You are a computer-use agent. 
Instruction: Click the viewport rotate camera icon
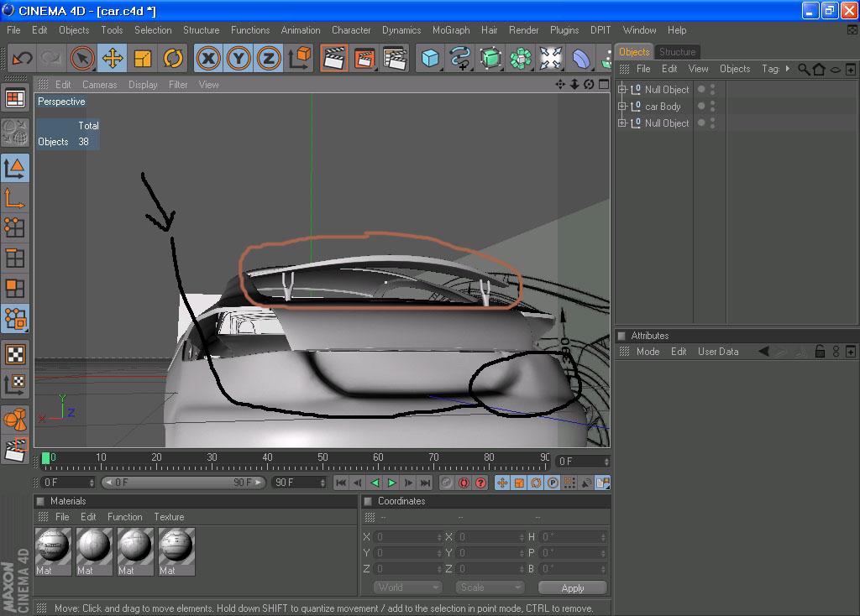coord(589,85)
